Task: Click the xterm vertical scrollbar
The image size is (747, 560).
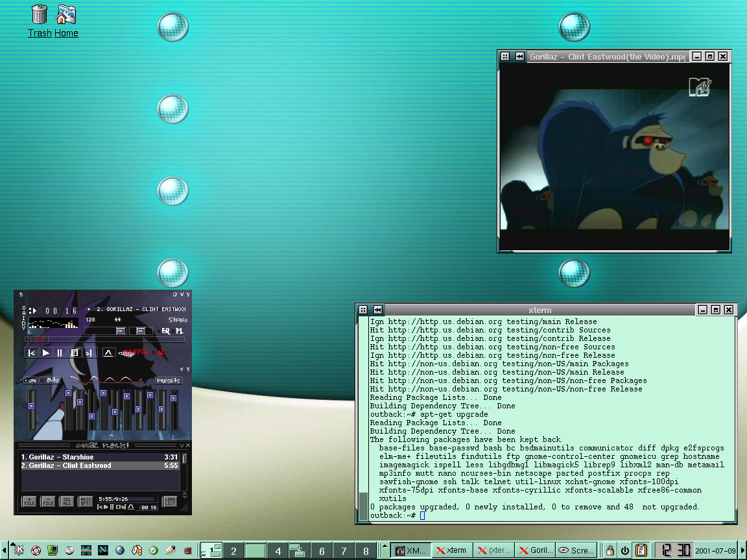Action: pos(364,419)
